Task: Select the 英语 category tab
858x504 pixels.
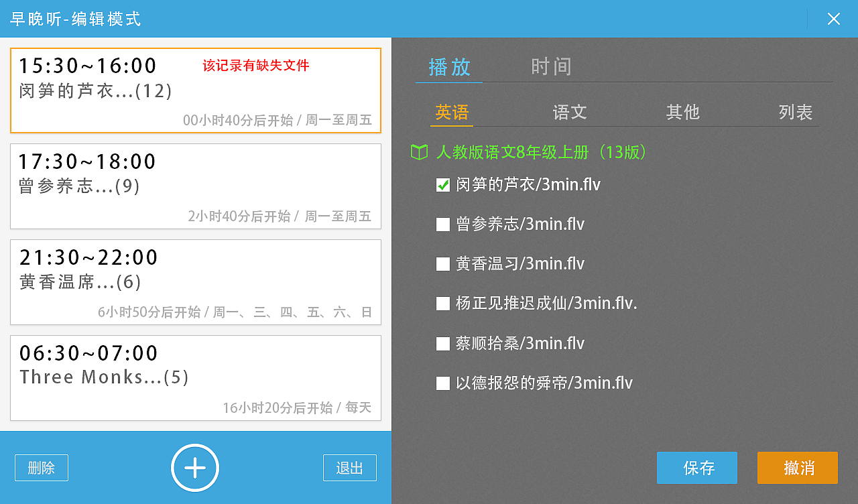Action: (x=452, y=112)
